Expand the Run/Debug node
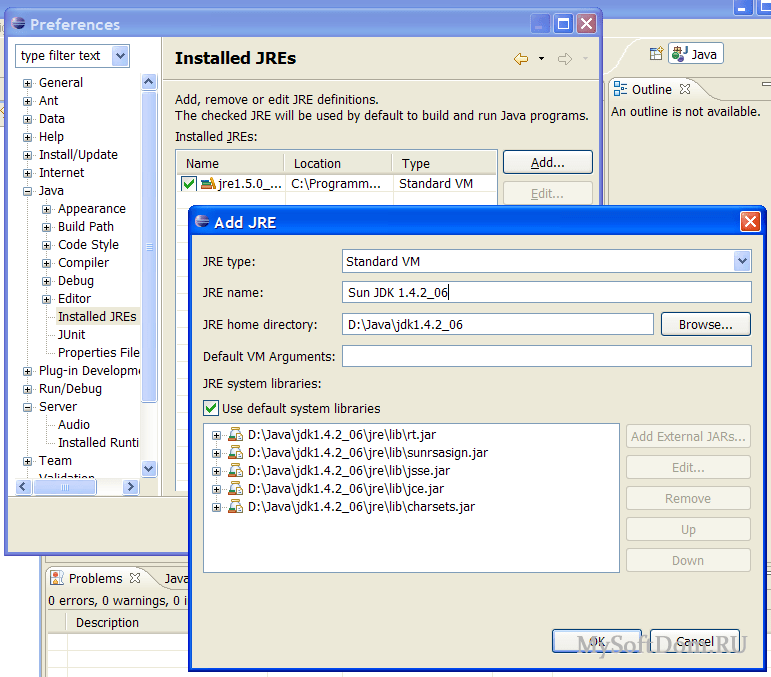The height and width of the screenshot is (677, 771). 28,389
